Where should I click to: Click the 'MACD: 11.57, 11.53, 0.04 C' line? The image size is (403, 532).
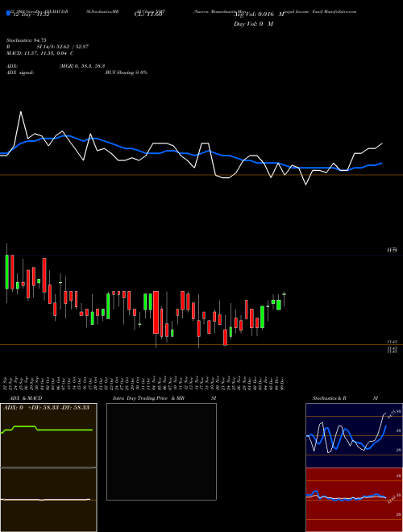coord(40,53)
